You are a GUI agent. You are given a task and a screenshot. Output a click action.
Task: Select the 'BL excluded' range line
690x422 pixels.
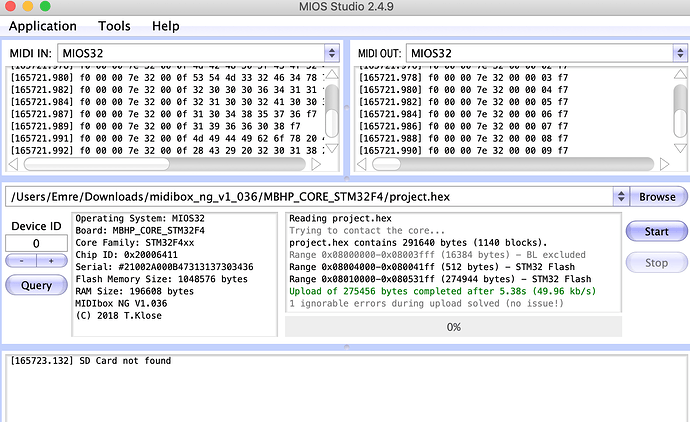coord(437,255)
